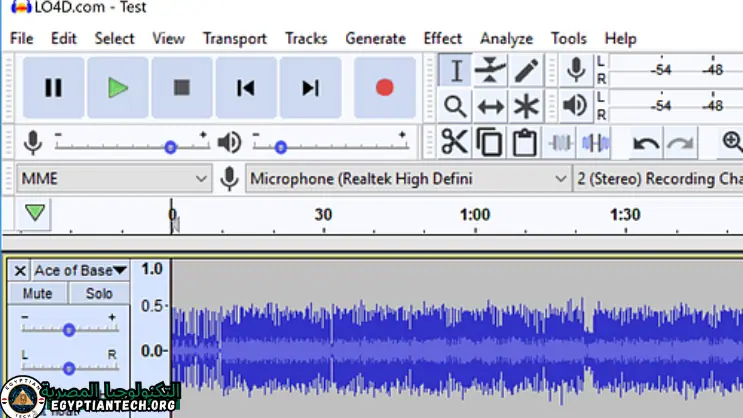Click the playback meter speaker icon
Screen dimensions: 743x418
point(576,106)
